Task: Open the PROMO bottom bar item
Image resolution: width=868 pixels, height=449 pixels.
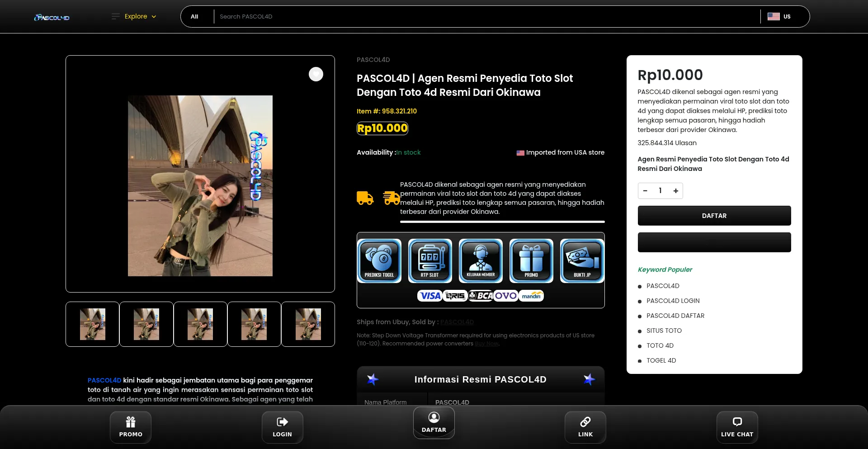Action: click(x=131, y=427)
